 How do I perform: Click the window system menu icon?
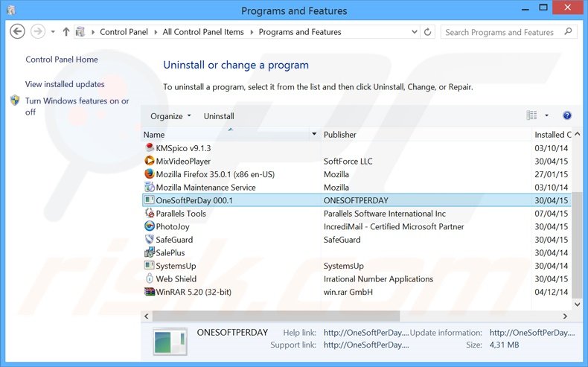pos(11,10)
